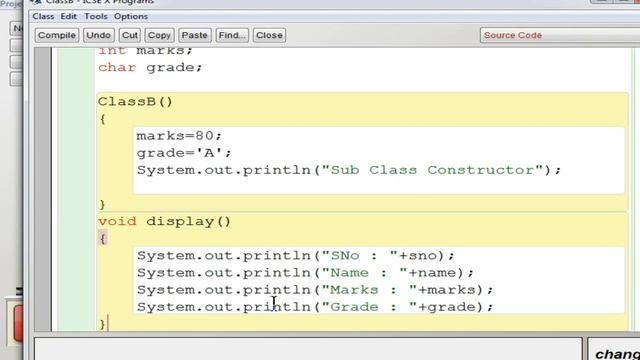Click the Compile button

tap(57, 35)
